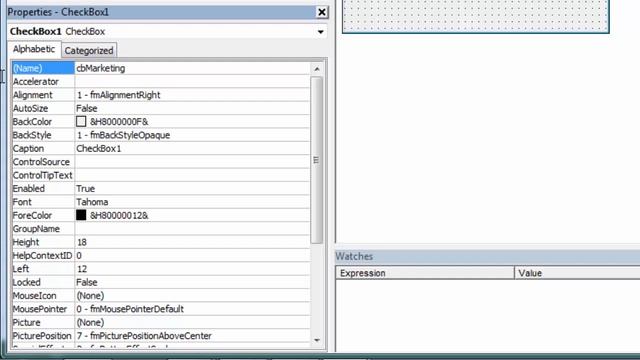Click the properties list scroll up arrow
The height and width of the screenshot is (360, 640).
(317, 69)
